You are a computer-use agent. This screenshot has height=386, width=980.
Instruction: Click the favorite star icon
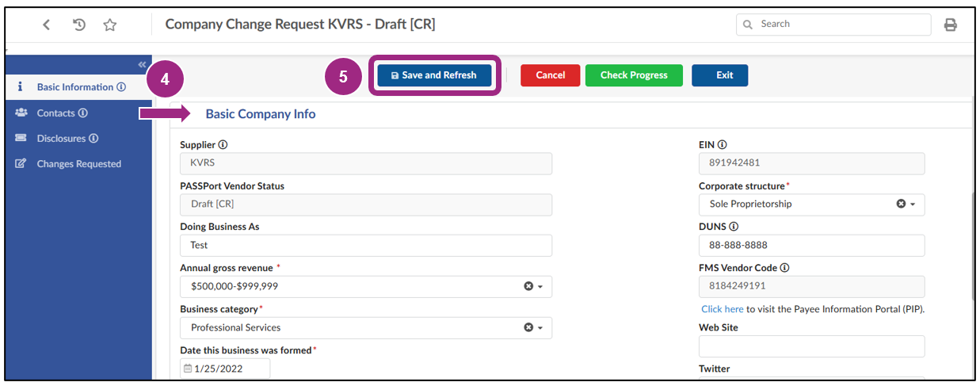pyautogui.click(x=110, y=25)
